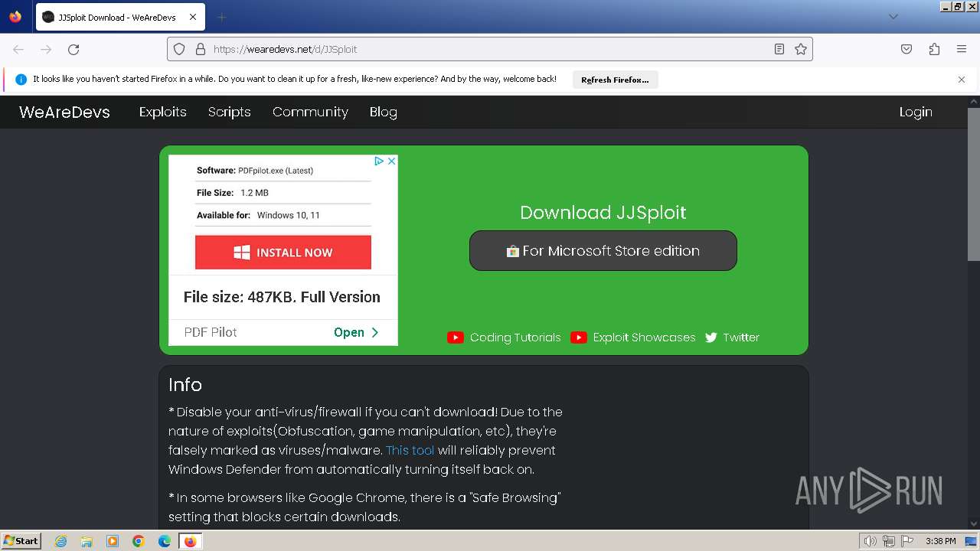Click the 3:38 PM system clock
Image resolution: width=980 pixels, height=551 pixels.
point(940,541)
